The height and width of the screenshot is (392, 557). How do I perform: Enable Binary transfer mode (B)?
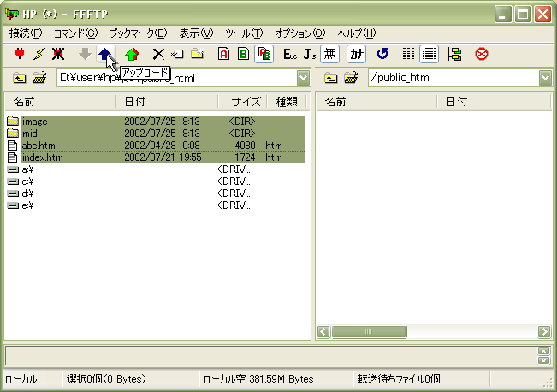244,54
